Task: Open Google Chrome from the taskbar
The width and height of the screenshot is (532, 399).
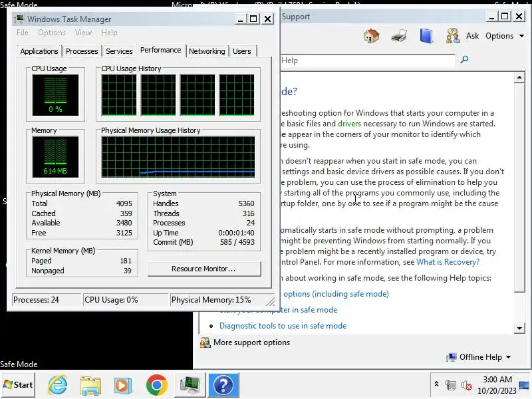Action: click(x=156, y=385)
